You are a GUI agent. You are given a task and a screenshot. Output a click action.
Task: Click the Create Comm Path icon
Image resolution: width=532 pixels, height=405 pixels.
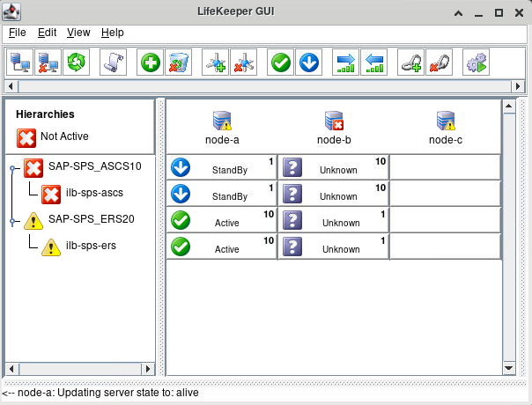coord(216,63)
